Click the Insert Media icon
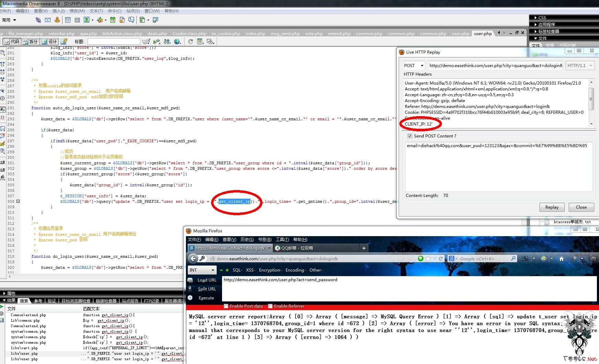This screenshot has height=364, width=599. click(x=100, y=20)
